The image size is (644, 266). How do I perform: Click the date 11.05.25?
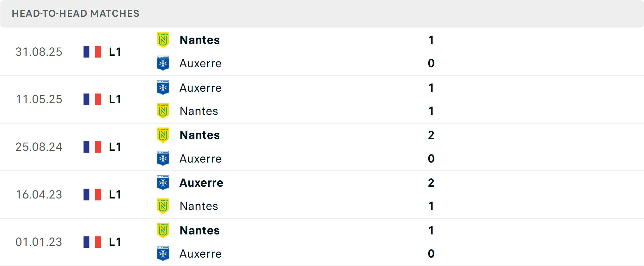(x=39, y=99)
